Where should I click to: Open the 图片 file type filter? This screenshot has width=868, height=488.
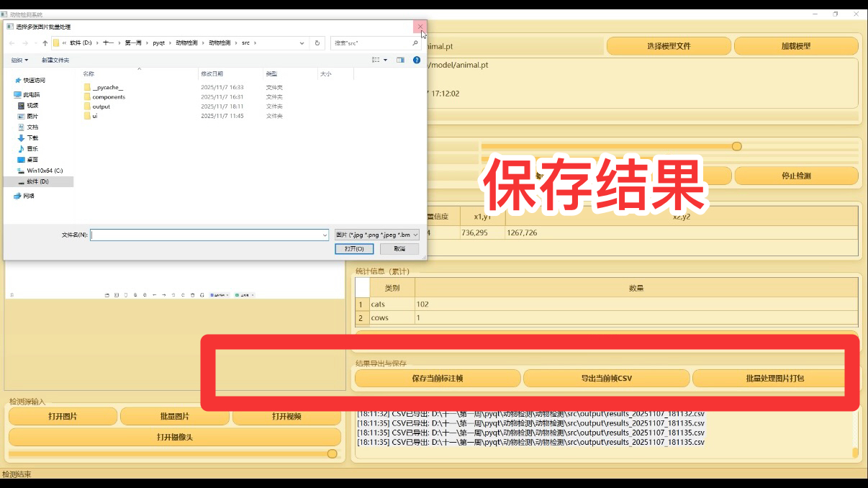pyautogui.click(x=376, y=235)
